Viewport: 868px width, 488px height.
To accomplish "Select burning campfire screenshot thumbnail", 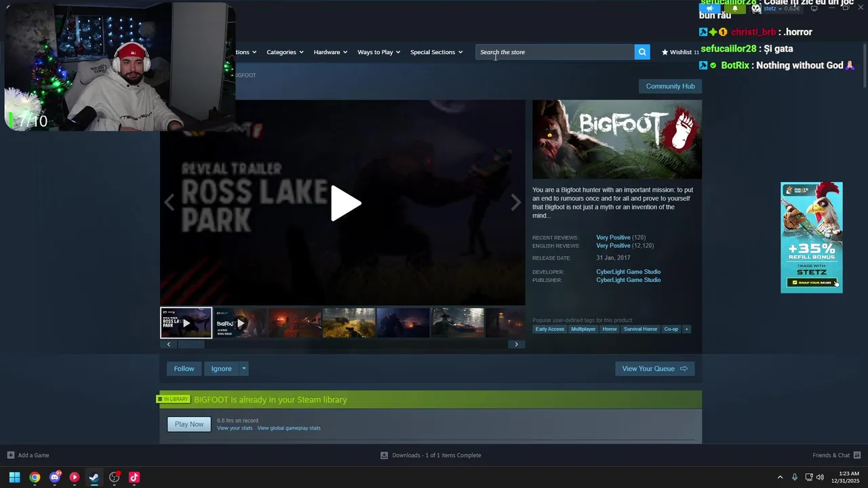I will tap(294, 323).
